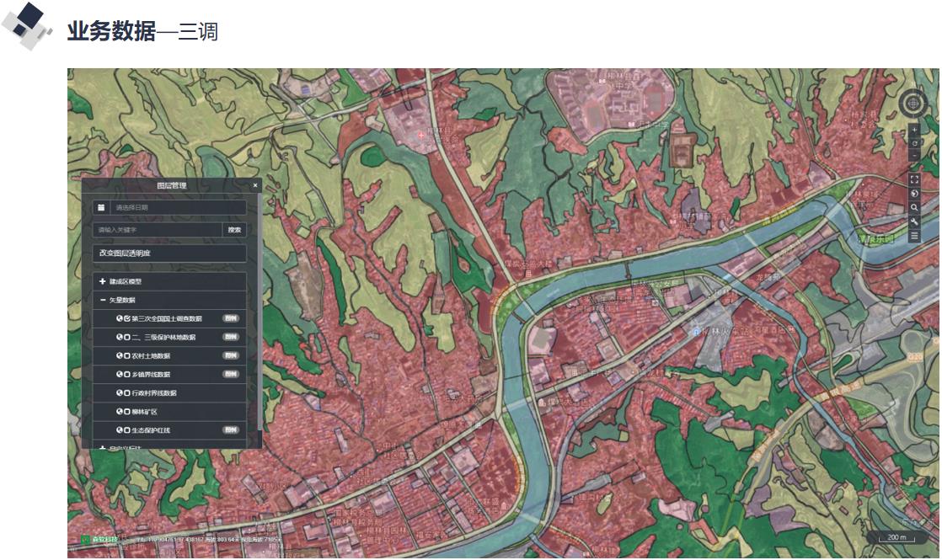Reset map view with refresh icon

coord(914,143)
